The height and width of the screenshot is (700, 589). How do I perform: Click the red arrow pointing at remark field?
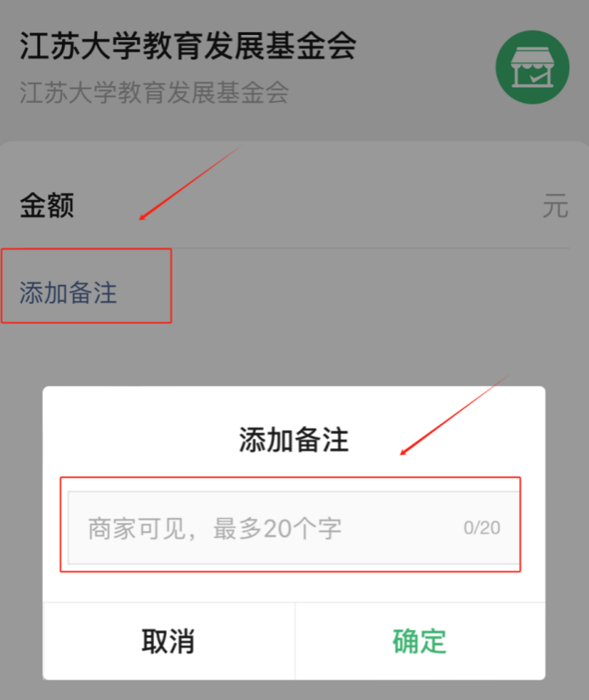455,415
